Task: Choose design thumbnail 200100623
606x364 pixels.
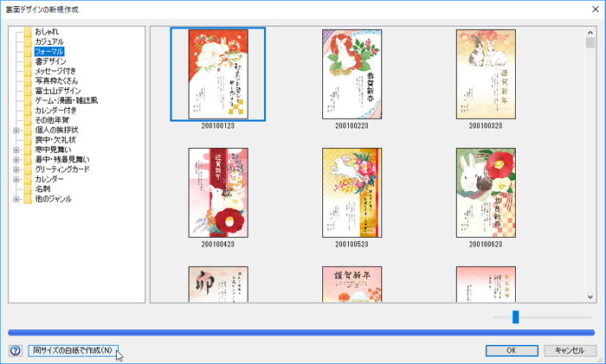Action: [486, 192]
